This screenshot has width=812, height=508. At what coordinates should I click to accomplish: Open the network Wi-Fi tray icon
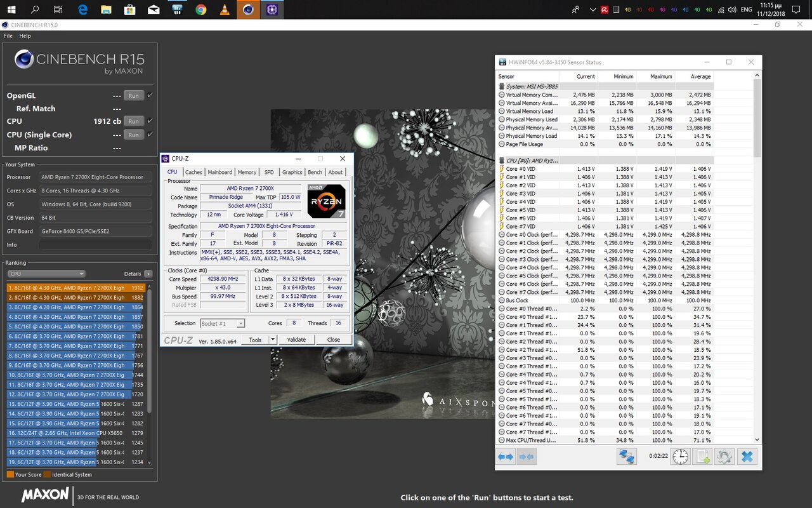(x=721, y=10)
